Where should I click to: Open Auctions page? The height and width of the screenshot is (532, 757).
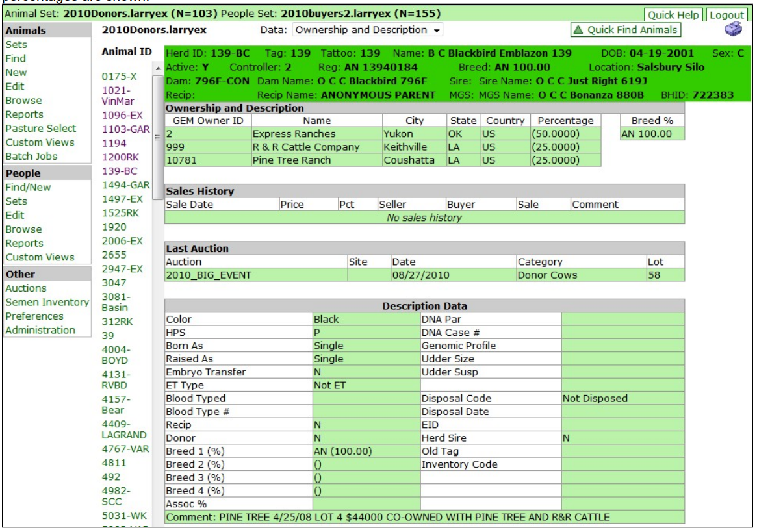point(26,288)
